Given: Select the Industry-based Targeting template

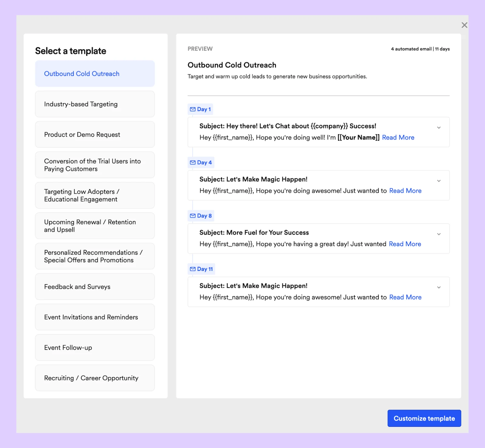Looking at the screenshot, I should tap(95, 104).
